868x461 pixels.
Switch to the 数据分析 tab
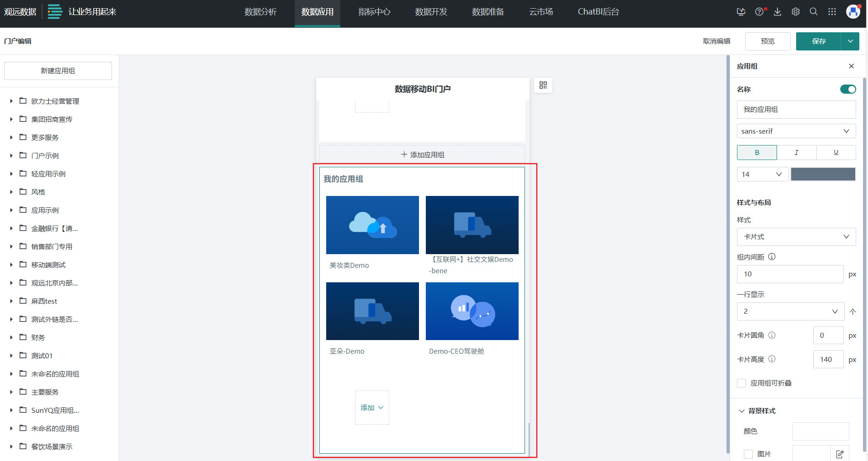(x=260, y=12)
